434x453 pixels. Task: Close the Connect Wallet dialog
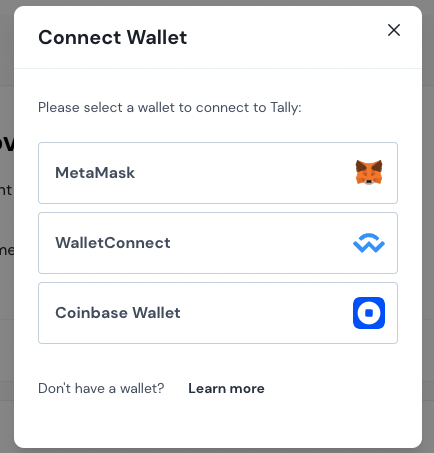pos(394,30)
